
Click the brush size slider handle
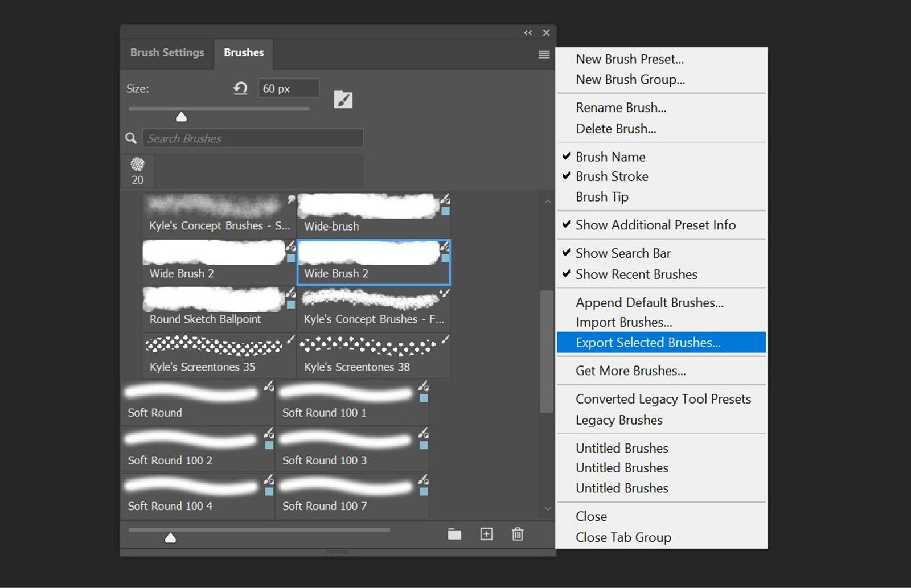click(181, 116)
